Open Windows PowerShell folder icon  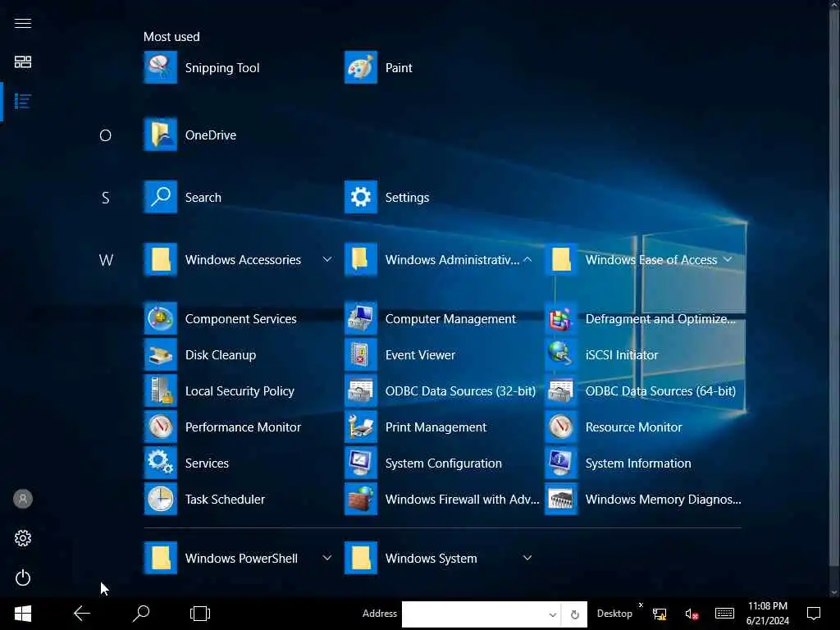(x=160, y=558)
